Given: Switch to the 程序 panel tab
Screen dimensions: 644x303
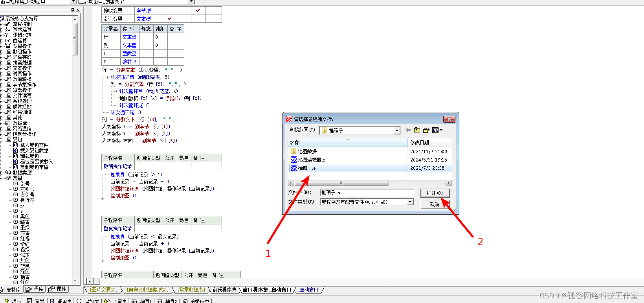Looking at the screenshot, I should tap(35, 289).
